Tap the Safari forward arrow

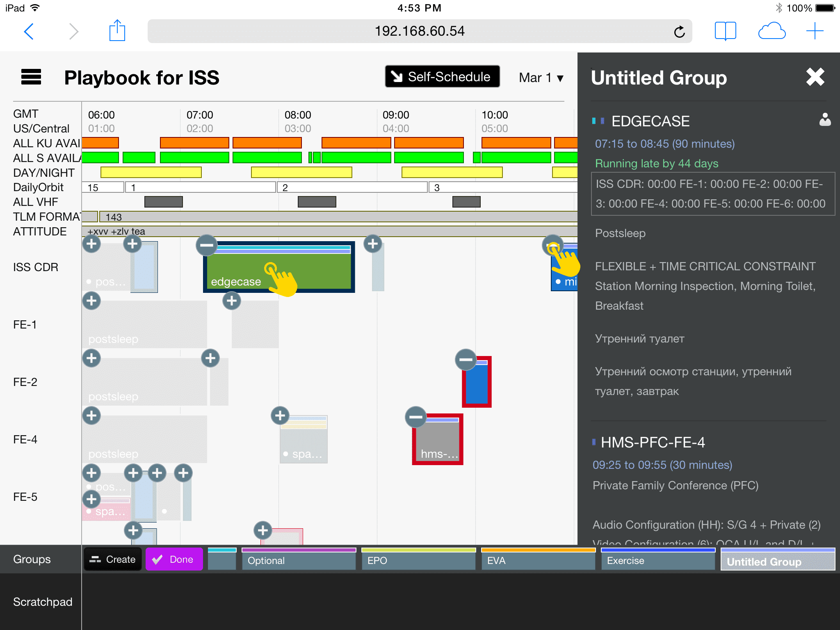(73, 31)
